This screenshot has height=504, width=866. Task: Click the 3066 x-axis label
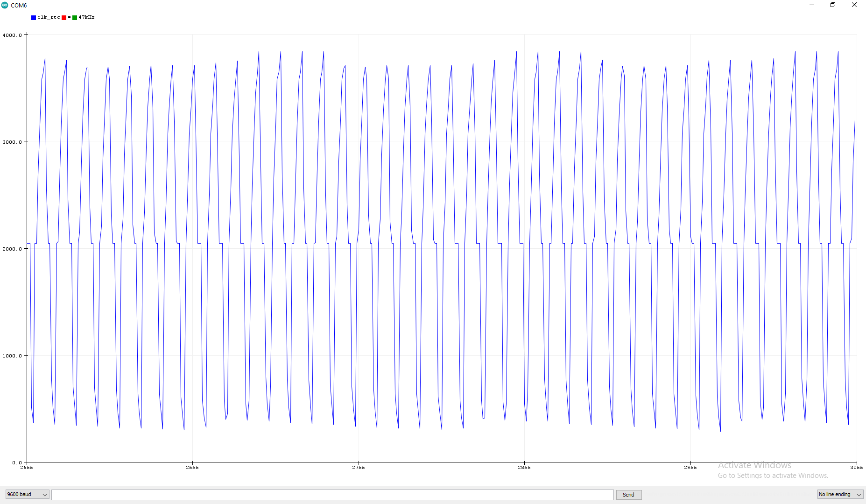(x=857, y=467)
